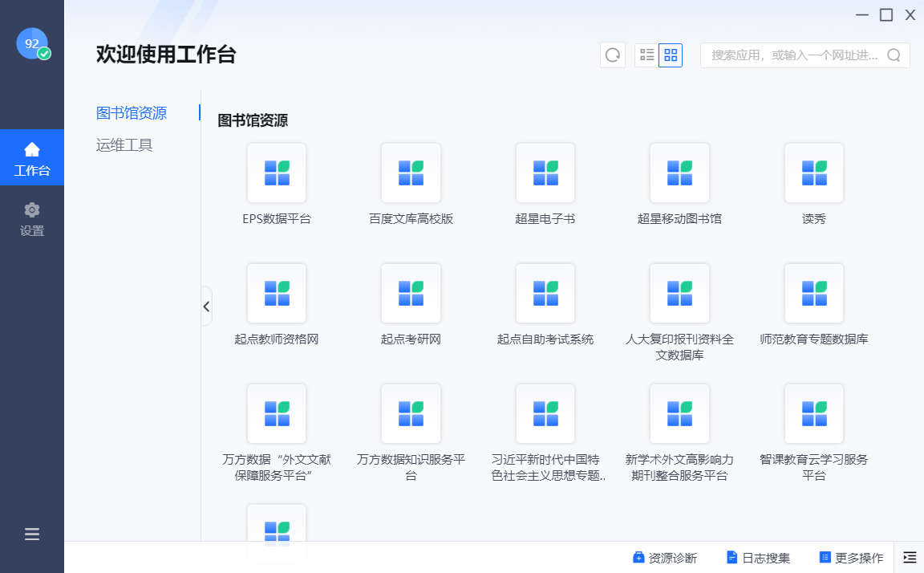Open 师范教育专题数据库 icon
The width and height of the screenshot is (924, 573).
pos(814,293)
